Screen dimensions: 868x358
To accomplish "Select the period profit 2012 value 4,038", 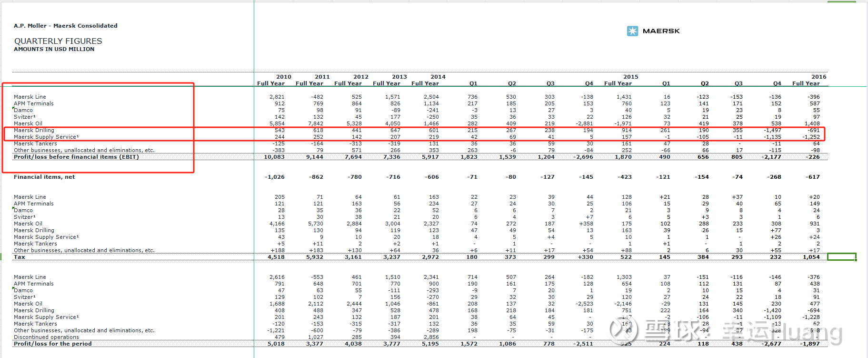I will tap(353, 344).
